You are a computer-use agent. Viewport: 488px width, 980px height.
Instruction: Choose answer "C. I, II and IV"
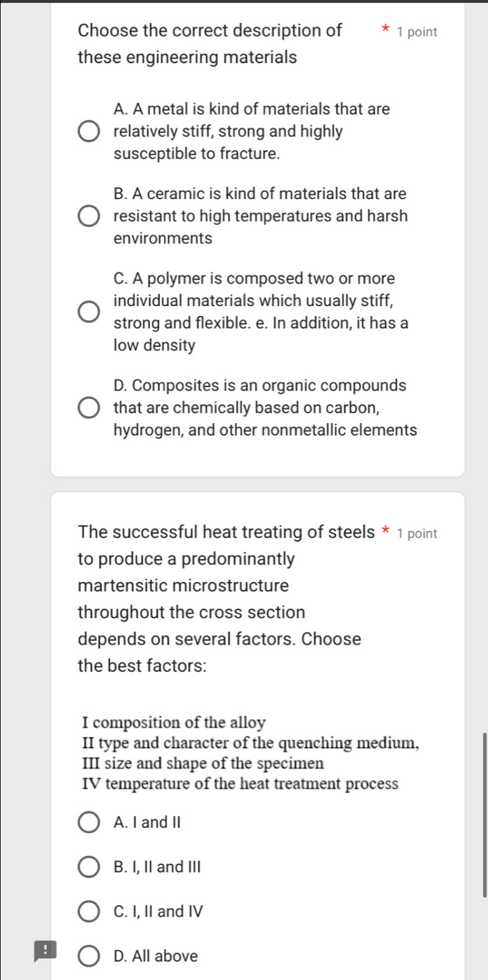(x=88, y=911)
